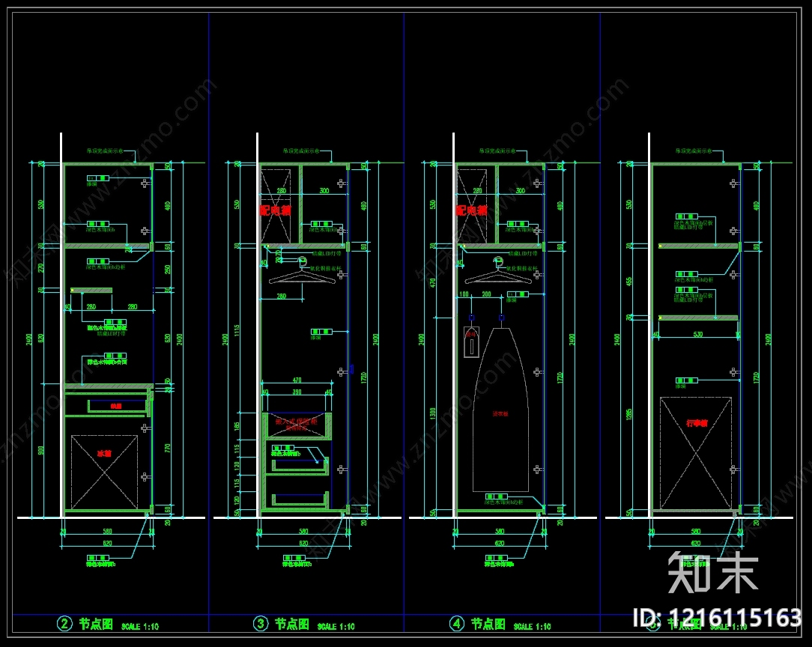Image resolution: width=812 pixels, height=647 pixels.
Task: Select the 620 bottom dimension in detail 3
Action: tap(303, 544)
